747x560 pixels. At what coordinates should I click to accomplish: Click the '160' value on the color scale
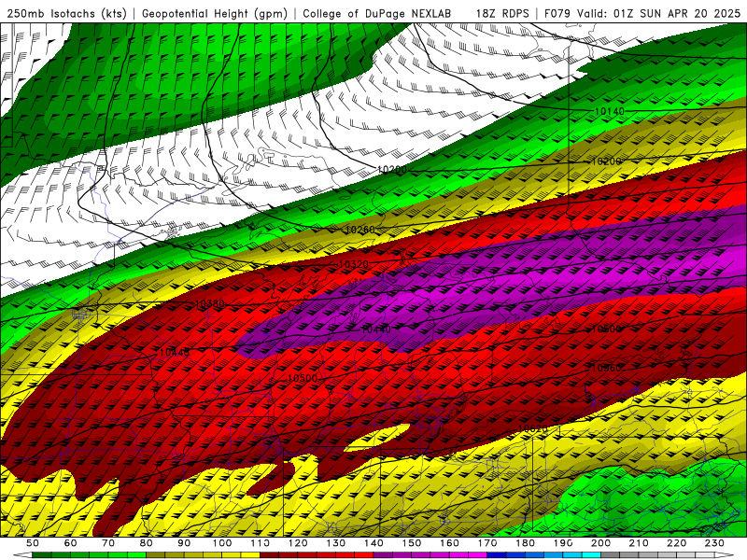pos(450,543)
